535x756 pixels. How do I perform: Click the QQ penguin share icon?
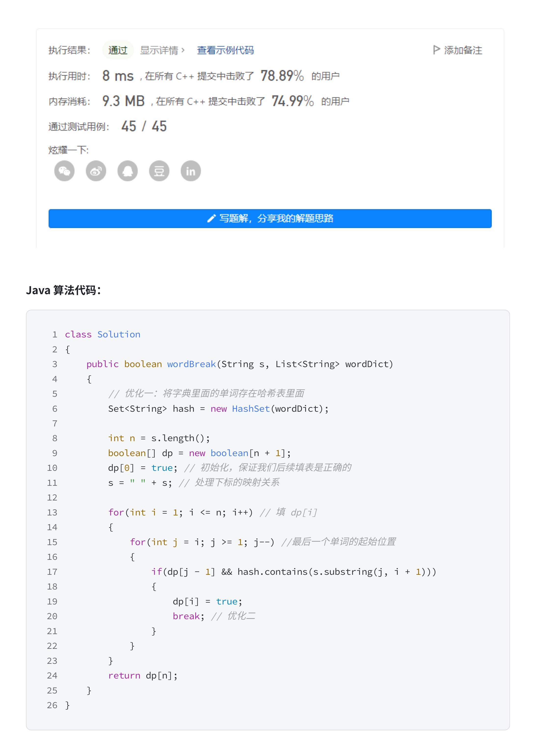[128, 171]
